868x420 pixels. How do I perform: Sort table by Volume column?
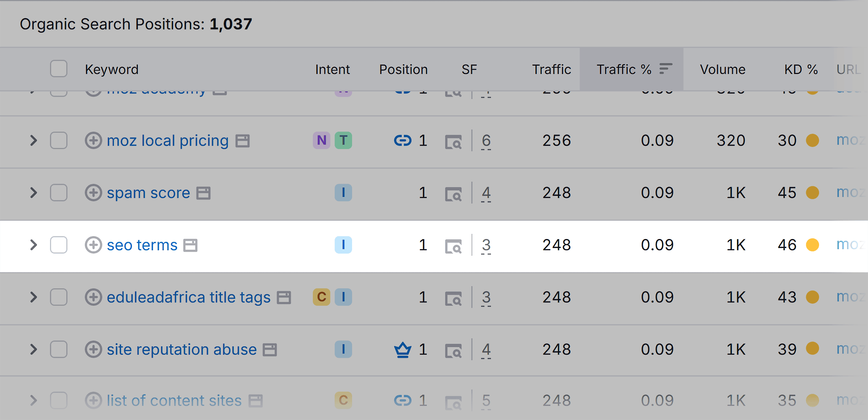click(723, 69)
